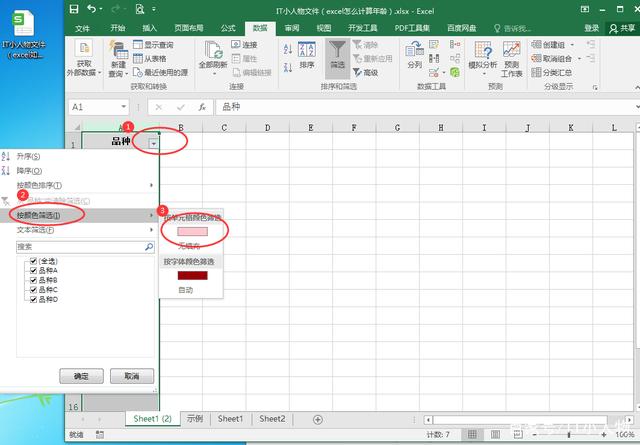Click the Redo arrow in the quick access toolbar

(x=116, y=9)
